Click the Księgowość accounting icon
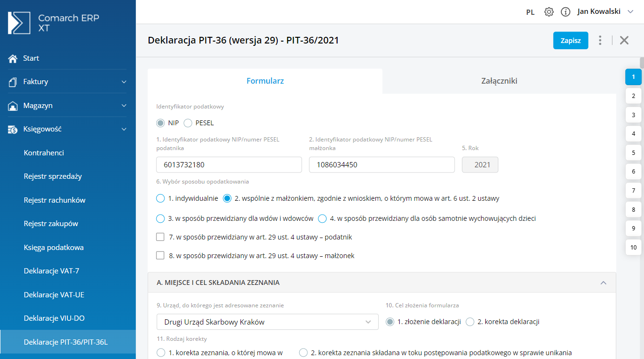Image resolution: width=644 pixels, height=359 pixels. coord(13,129)
